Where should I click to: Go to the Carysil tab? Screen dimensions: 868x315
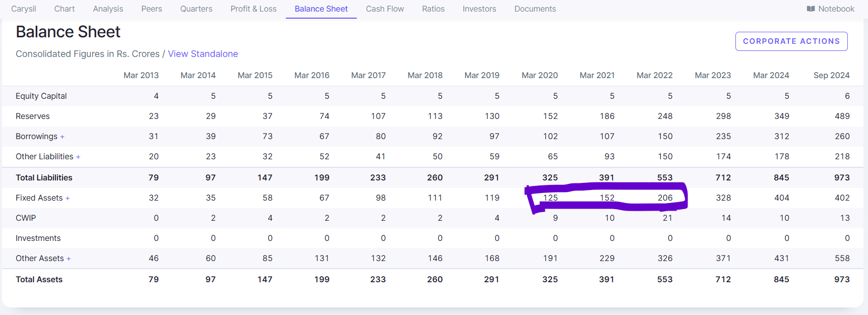tap(24, 9)
